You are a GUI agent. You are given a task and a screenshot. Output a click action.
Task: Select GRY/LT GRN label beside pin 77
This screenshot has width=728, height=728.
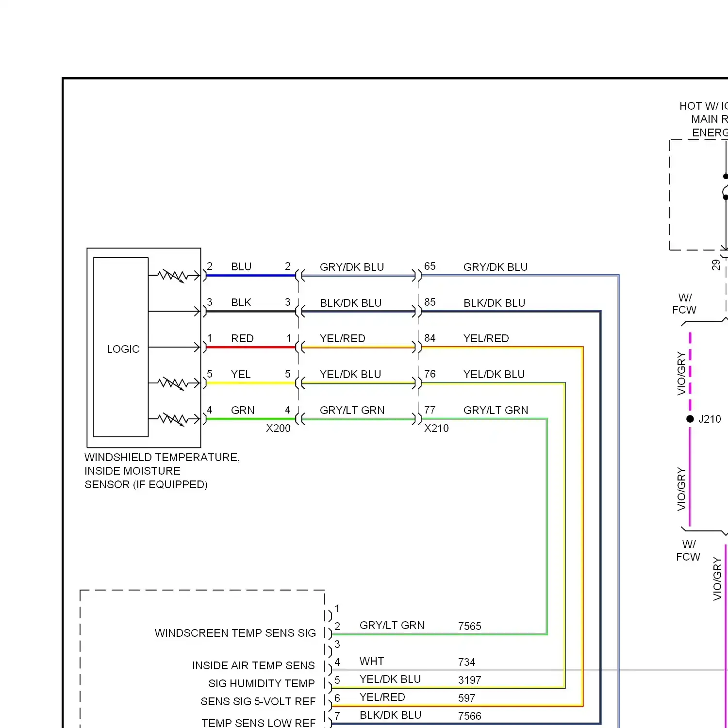coord(496,410)
